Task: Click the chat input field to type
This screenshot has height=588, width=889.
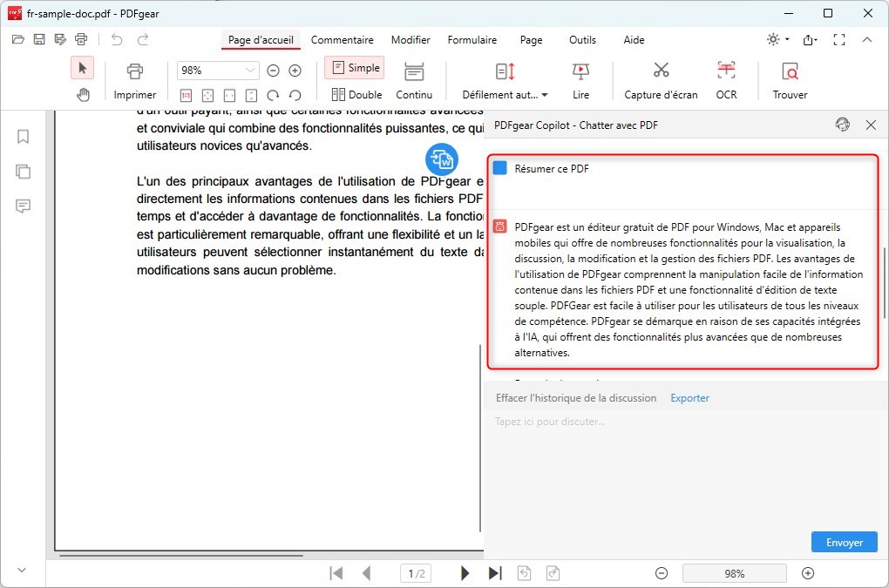Action: [610, 422]
